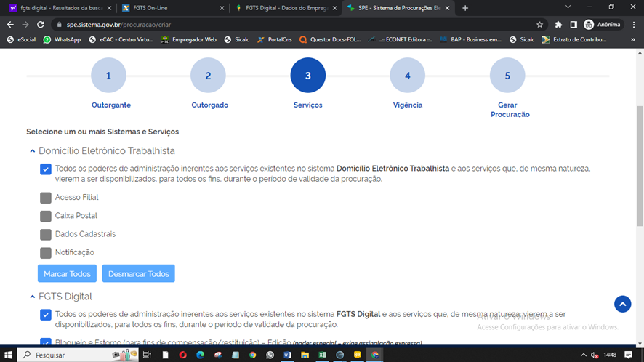Click the Marcar Todos button
The height and width of the screenshot is (362, 644).
tap(67, 273)
